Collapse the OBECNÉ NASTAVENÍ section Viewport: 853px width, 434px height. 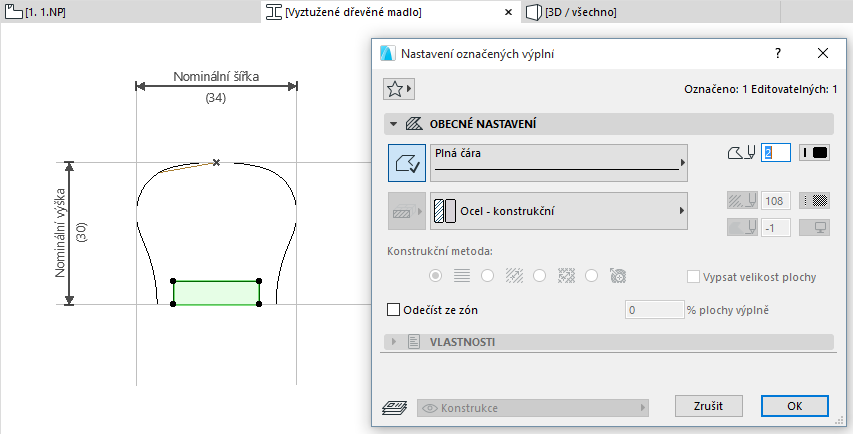[394, 124]
